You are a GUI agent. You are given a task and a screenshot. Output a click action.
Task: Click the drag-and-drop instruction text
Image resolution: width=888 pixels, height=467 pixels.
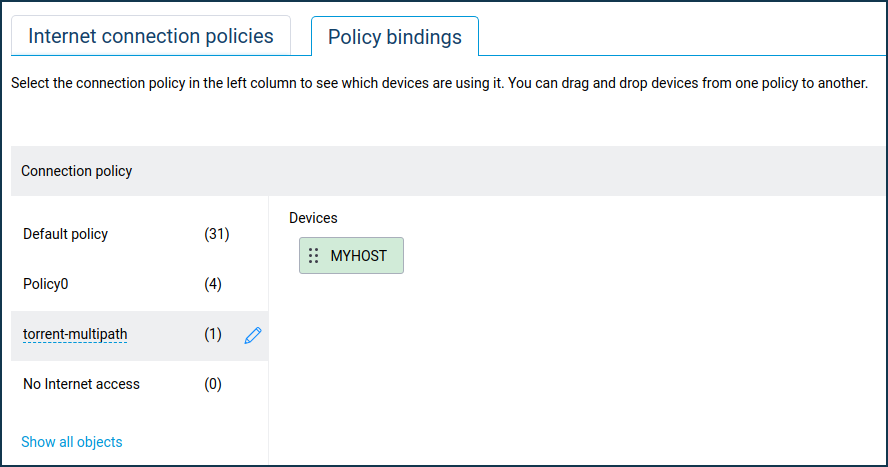pyautogui.click(x=439, y=83)
